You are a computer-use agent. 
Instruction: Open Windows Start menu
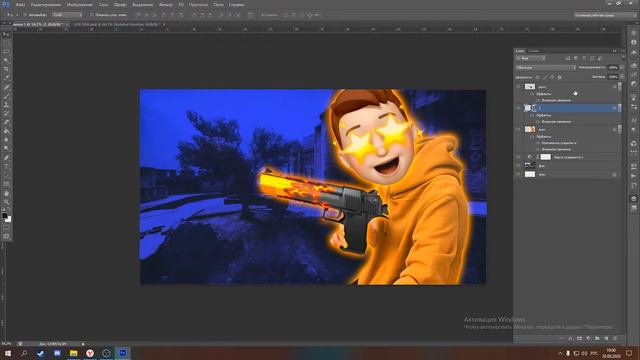click(x=8, y=353)
